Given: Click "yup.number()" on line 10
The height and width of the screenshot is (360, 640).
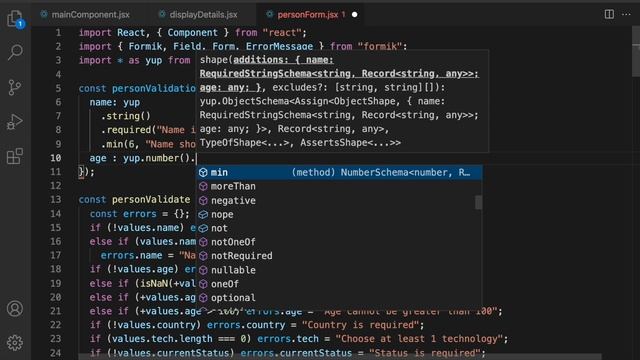Looking at the screenshot, I should click(157, 158).
